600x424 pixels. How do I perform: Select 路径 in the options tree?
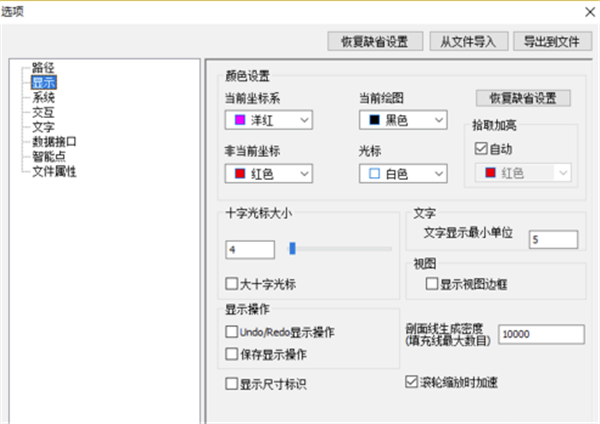[43, 68]
